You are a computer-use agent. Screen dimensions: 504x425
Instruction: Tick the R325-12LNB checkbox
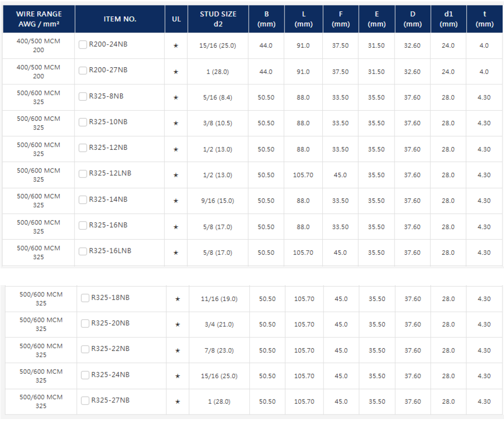coord(83,174)
